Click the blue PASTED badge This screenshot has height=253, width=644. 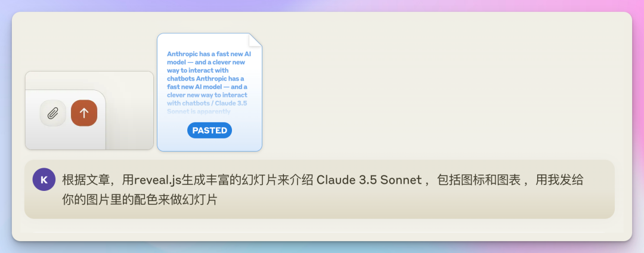[209, 130]
